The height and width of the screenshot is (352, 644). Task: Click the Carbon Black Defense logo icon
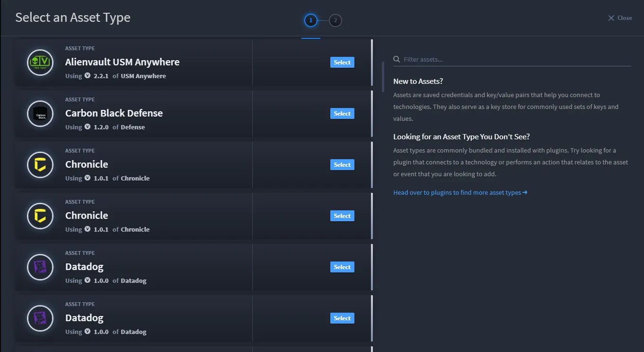[x=40, y=114]
